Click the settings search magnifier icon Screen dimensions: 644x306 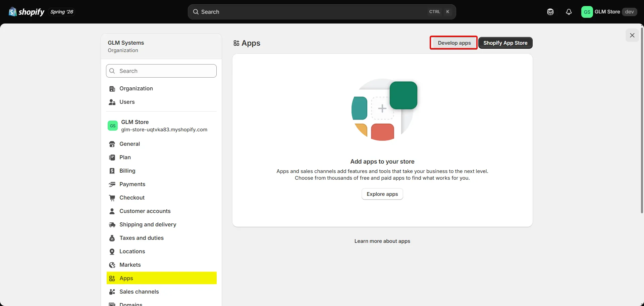(x=112, y=71)
